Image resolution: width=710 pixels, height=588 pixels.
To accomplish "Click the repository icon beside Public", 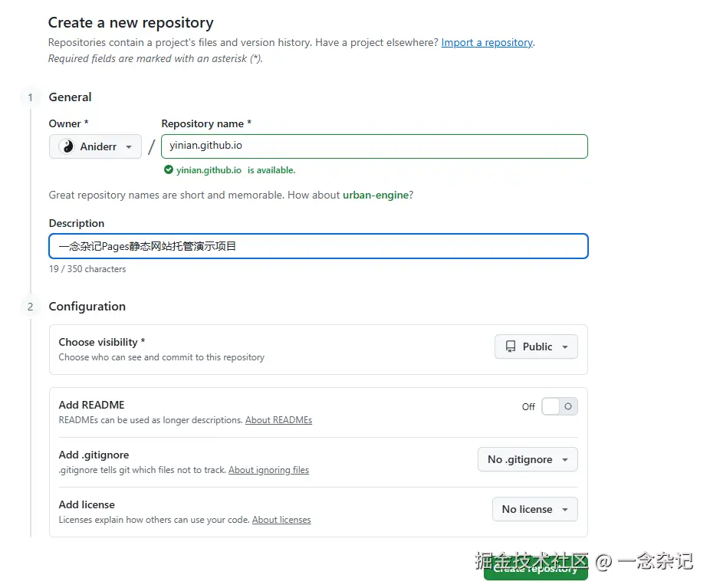I will (511, 347).
